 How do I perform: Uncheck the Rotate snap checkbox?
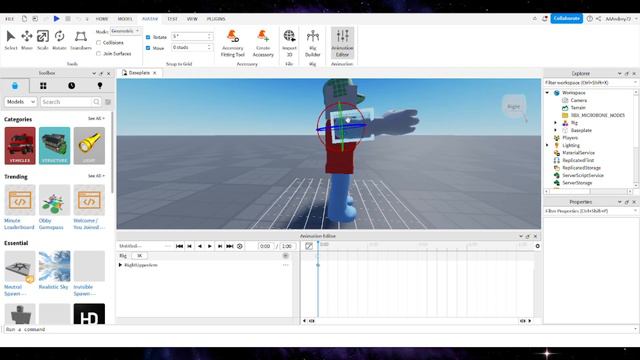click(148, 37)
